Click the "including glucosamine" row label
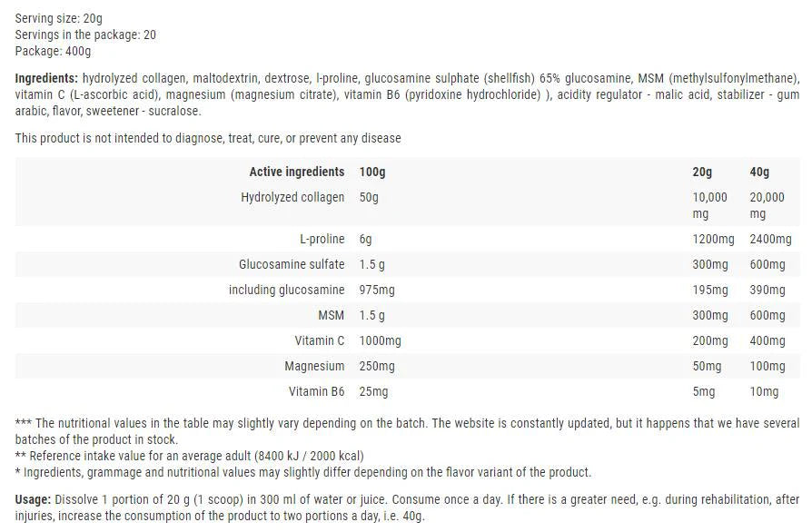 point(286,290)
